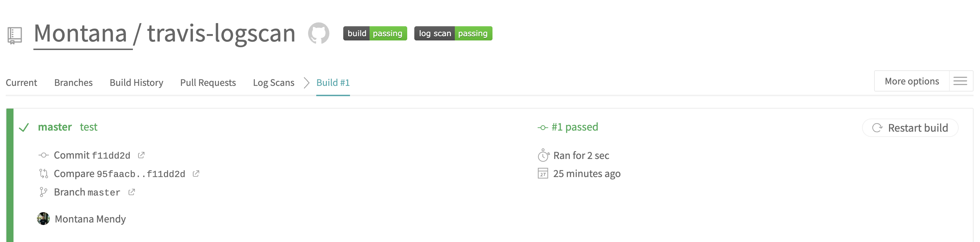The width and height of the screenshot is (980, 242).
Task: Click the stopwatch icon beside Ran for 2 sec
Action: [x=543, y=155]
